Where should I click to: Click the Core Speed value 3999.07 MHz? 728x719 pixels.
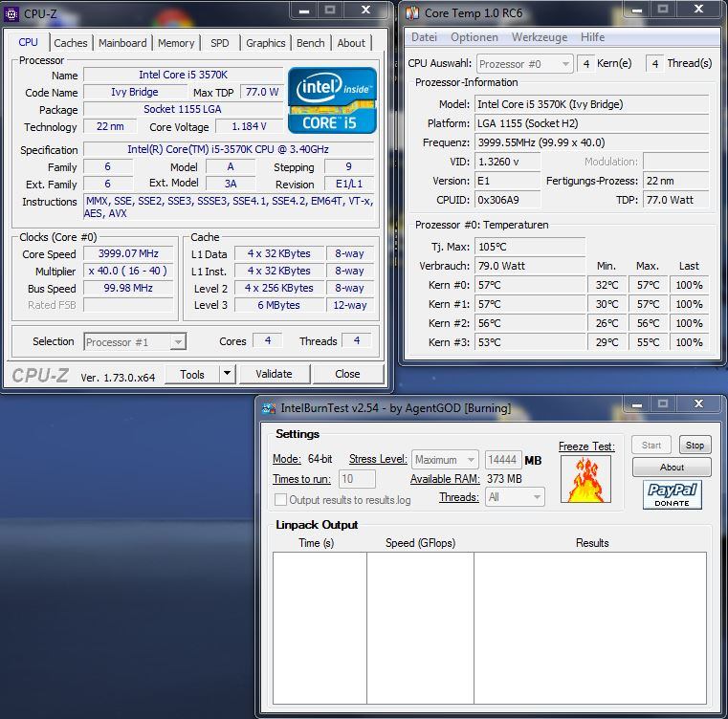[128, 254]
